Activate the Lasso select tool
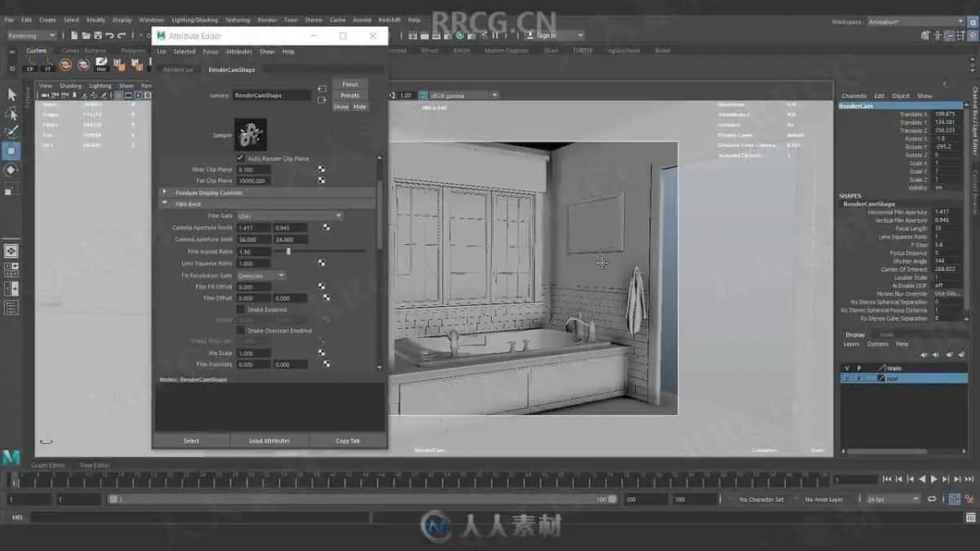980x551 pixels. pyautogui.click(x=11, y=113)
